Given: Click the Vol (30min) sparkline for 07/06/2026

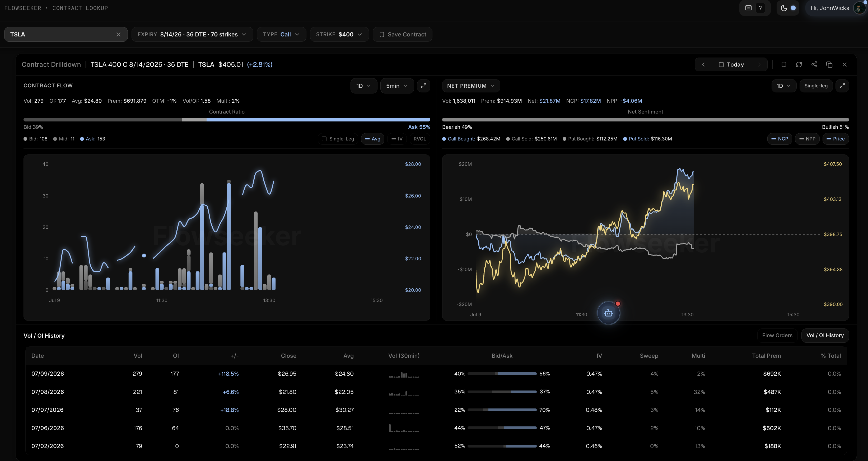Looking at the screenshot, I should [404, 428].
